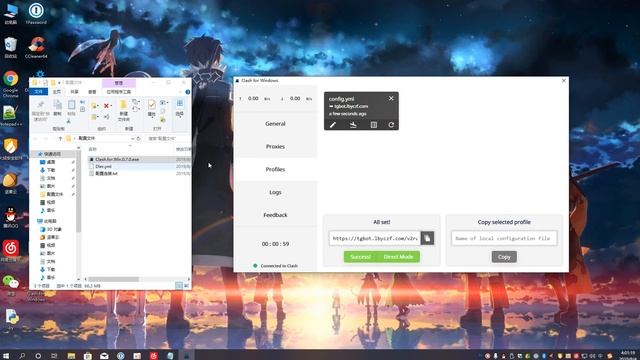Click the Explorer search box
This screenshot has width=640, height=360.
[168, 138]
